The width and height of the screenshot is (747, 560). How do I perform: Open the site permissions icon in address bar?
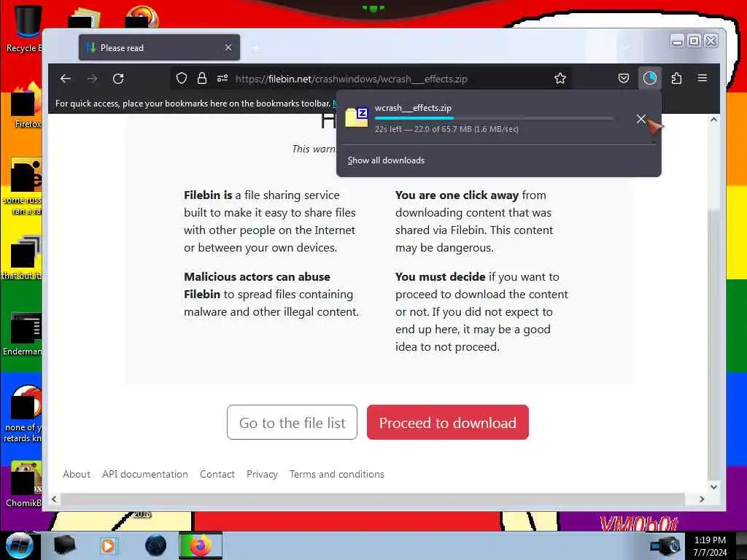click(222, 79)
